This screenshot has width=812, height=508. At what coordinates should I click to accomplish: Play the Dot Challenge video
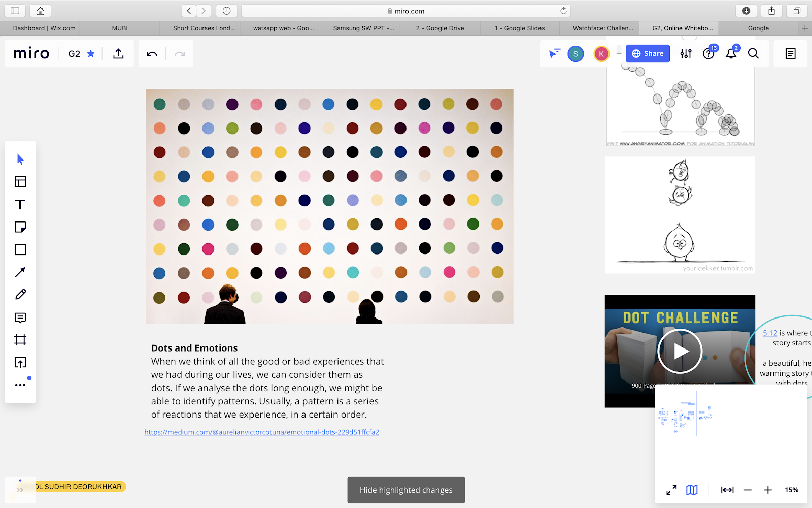[x=680, y=351]
